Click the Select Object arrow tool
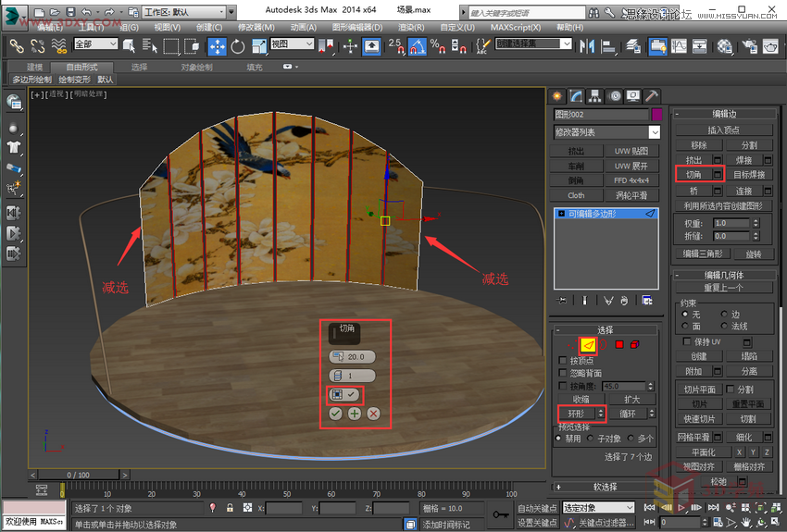 [129, 46]
